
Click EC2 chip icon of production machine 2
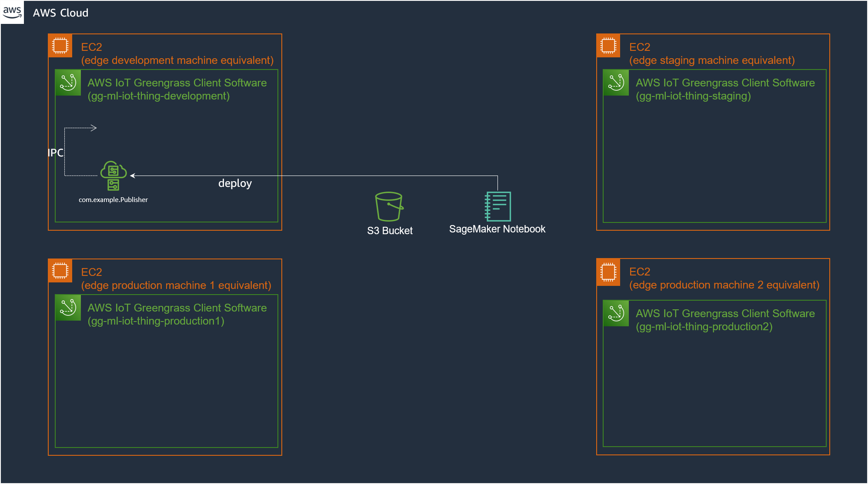pos(608,272)
